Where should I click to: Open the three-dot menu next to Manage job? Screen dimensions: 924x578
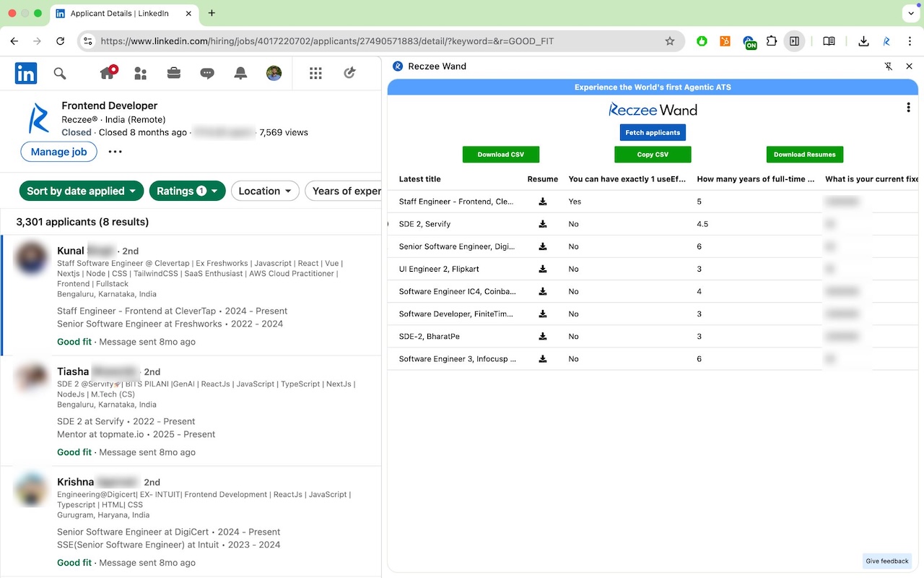click(x=115, y=152)
